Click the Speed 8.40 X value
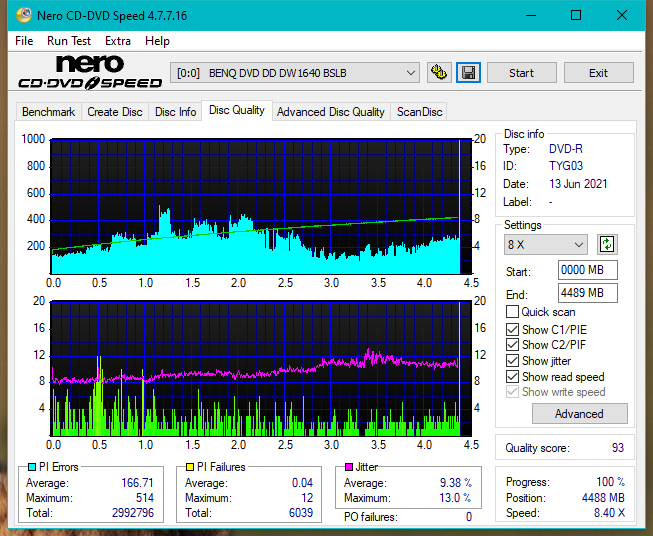This screenshot has width=653, height=536. tap(609, 513)
